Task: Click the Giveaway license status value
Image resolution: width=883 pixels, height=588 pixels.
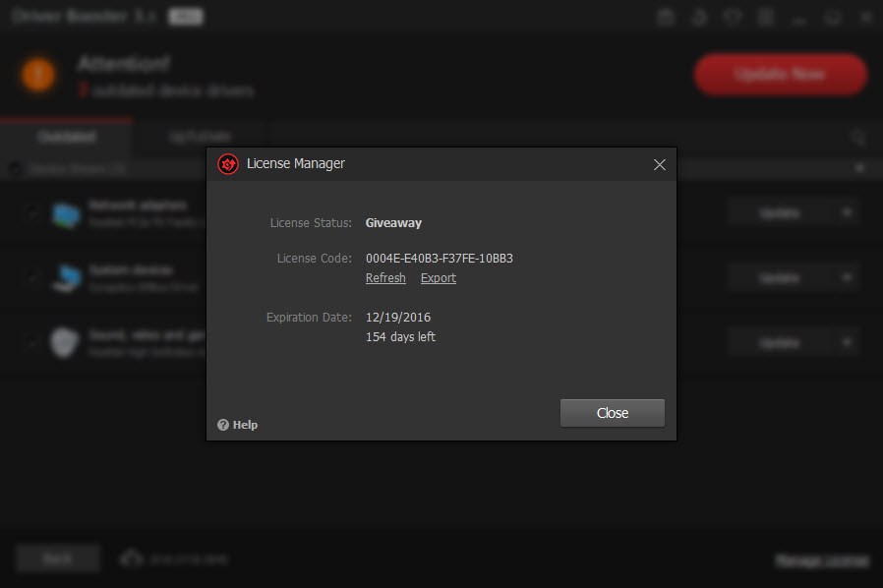Action: pos(393,223)
